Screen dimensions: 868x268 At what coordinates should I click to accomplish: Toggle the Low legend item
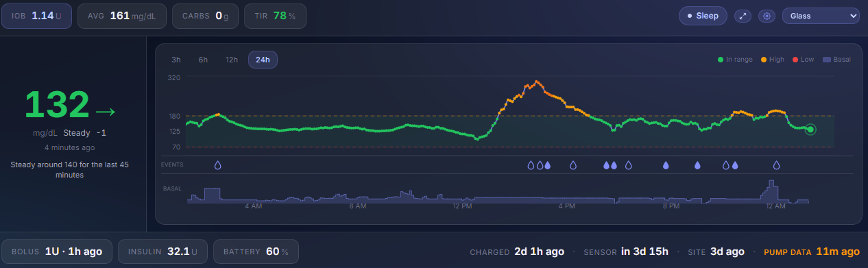803,60
